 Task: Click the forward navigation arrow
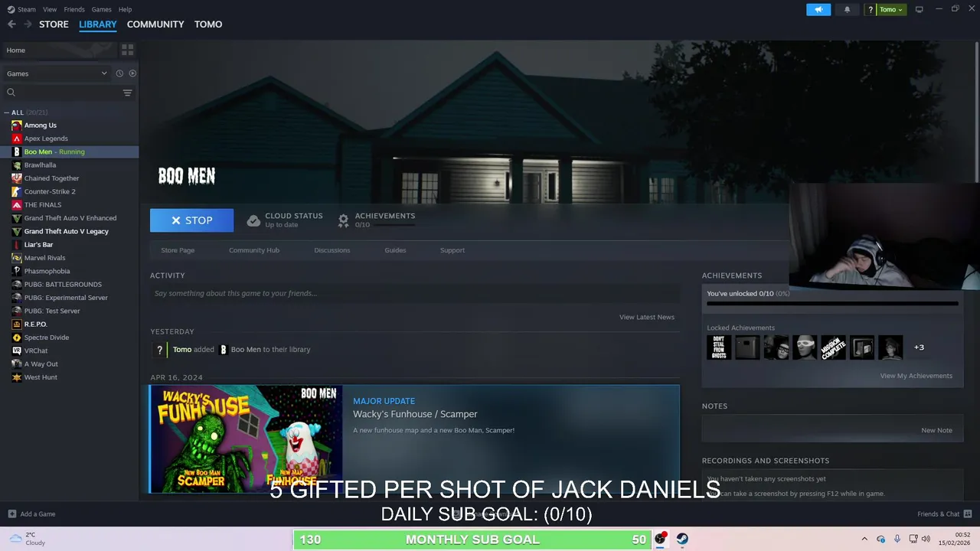(x=28, y=24)
